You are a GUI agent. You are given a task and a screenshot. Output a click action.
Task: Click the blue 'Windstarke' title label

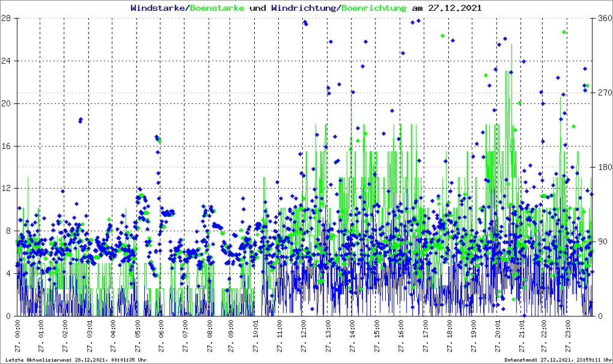[159, 8]
